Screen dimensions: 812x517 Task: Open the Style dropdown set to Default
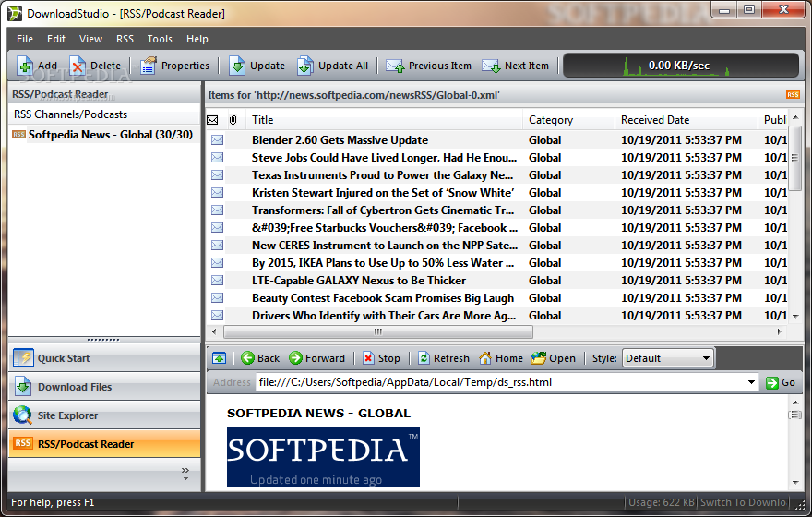[x=667, y=358]
